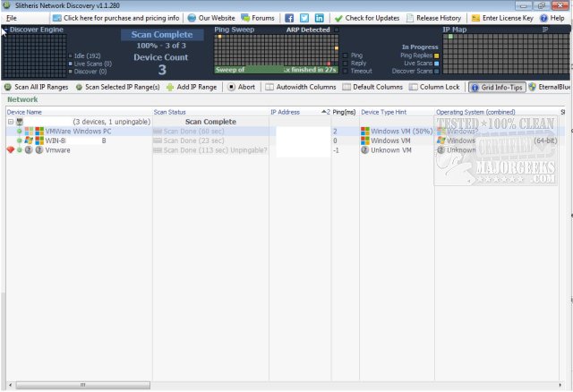Click the Windows VM (50%) cell
The height and width of the screenshot is (392, 573).
(397, 132)
